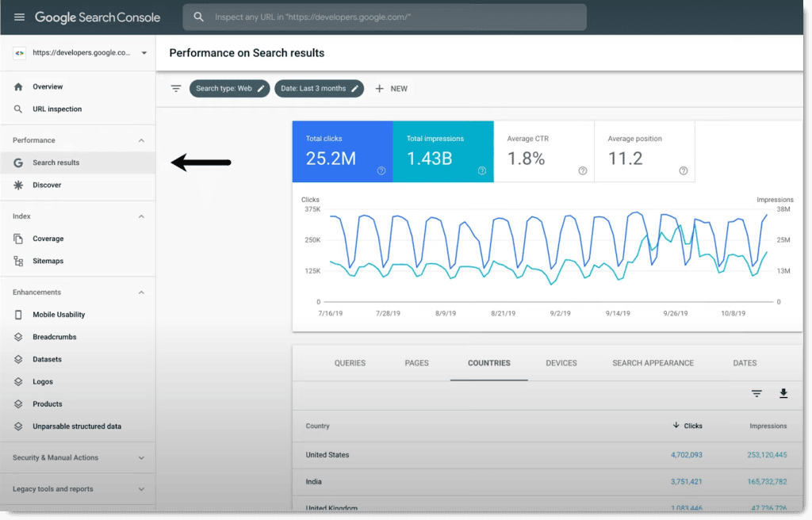The image size is (812, 520).
Task: Click the Coverage pages icon
Action: click(18, 239)
